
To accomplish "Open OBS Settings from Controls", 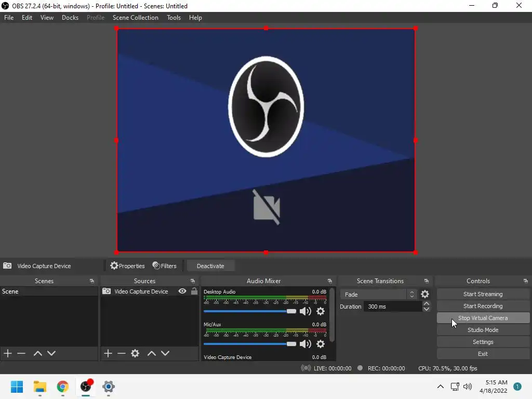I will [x=483, y=342].
